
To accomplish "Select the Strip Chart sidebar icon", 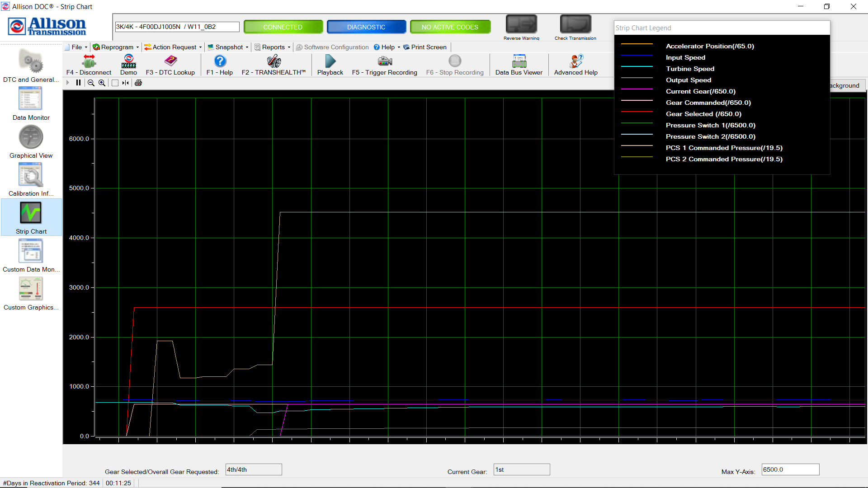I will tap(30, 217).
